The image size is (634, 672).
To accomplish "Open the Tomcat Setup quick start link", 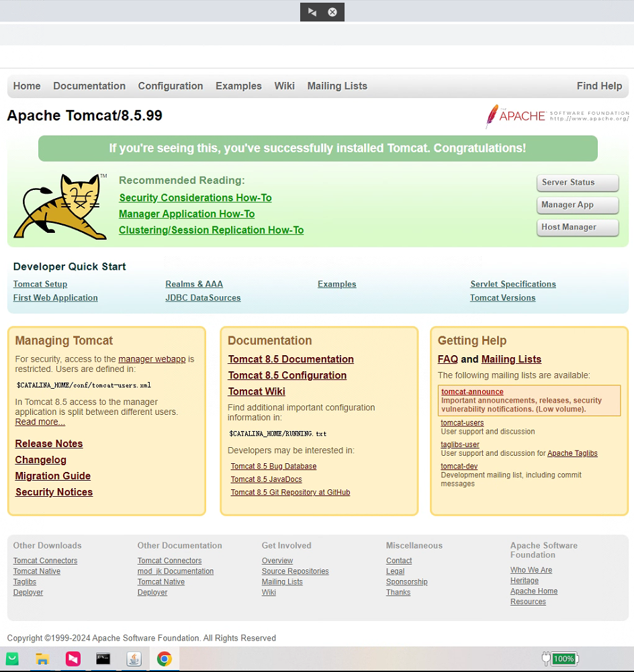I will 40,284.
